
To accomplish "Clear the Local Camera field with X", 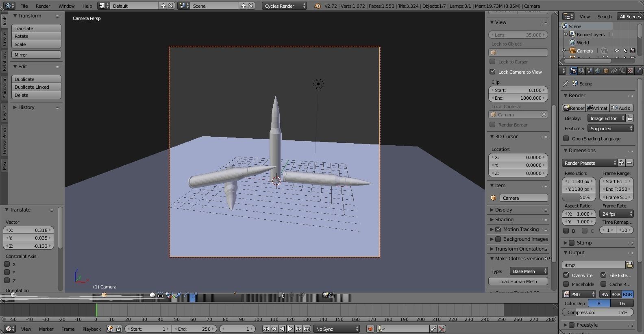I will tap(544, 114).
